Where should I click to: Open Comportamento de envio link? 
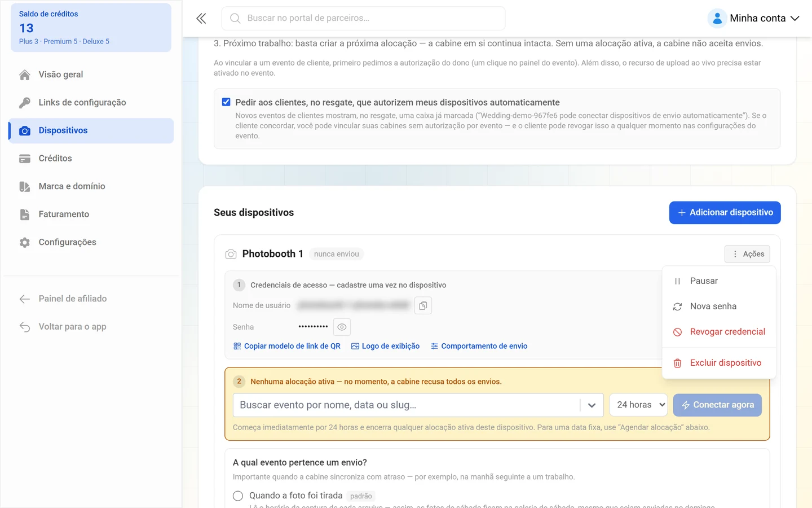click(479, 346)
